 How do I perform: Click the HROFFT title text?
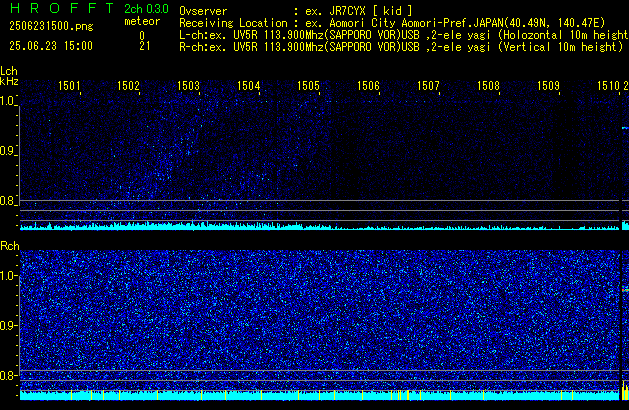tap(62, 8)
